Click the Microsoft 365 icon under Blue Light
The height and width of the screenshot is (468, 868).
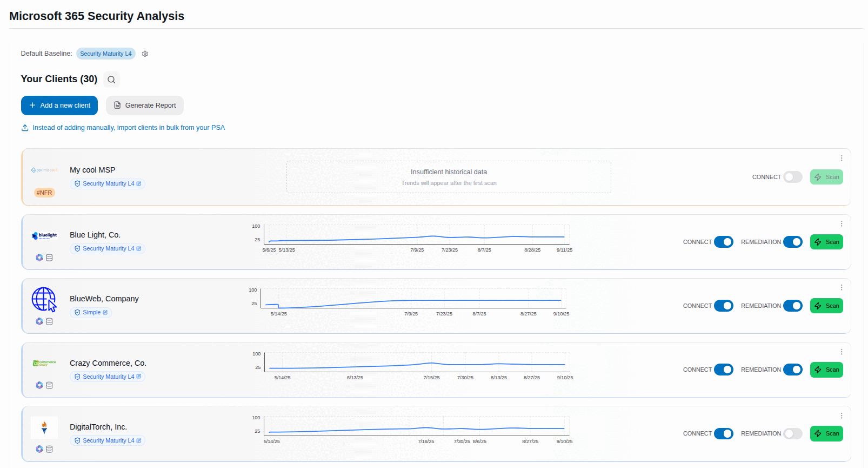(39, 258)
